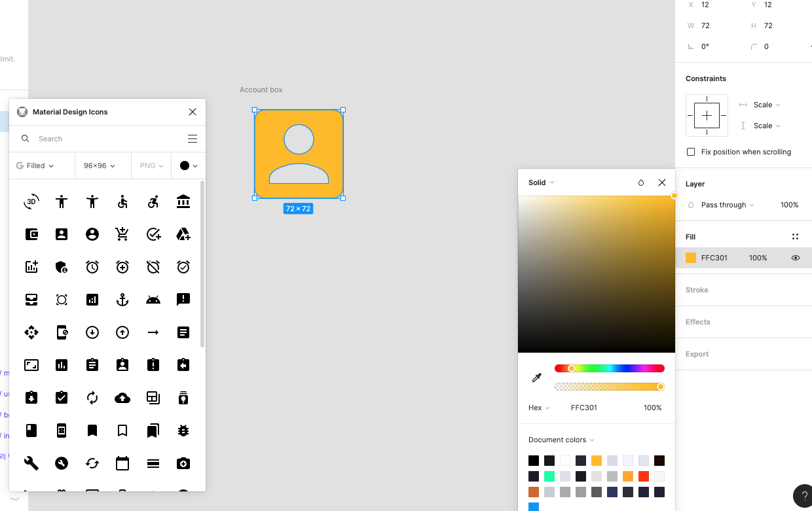This screenshot has width=812, height=511.
Task: Open the help question mark button
Action: tap(803, 497)
